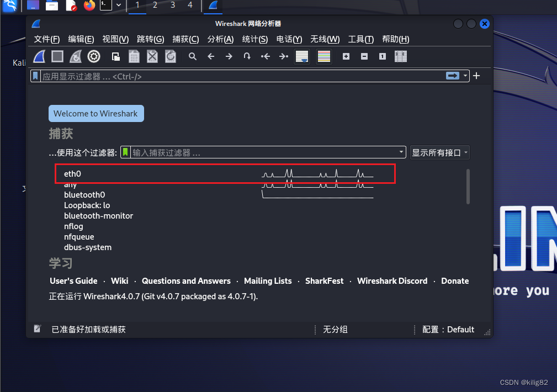Viewport: 557px width, 392px height.
Task: Click the display filter input field
Action: pyautogui.click(x=242, y=76)
